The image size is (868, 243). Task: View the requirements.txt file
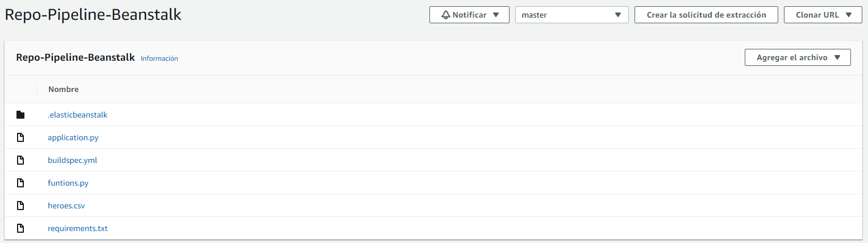click(77, 228)
